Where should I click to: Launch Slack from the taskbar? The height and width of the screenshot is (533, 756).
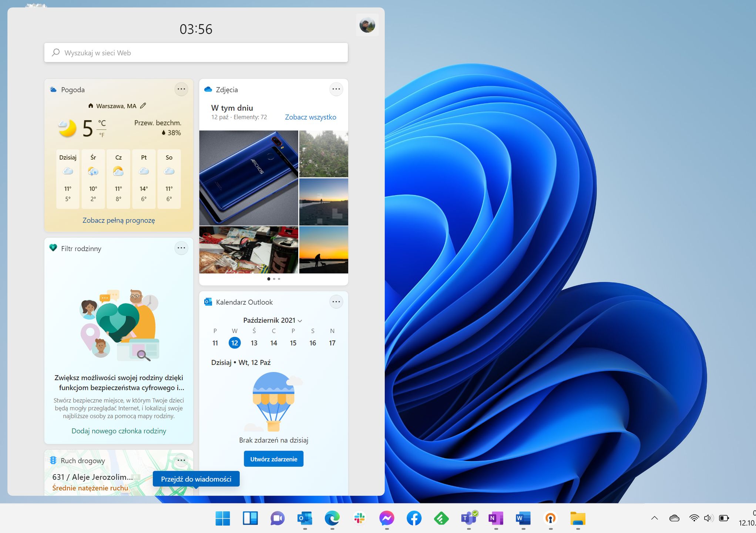point(359,518)
